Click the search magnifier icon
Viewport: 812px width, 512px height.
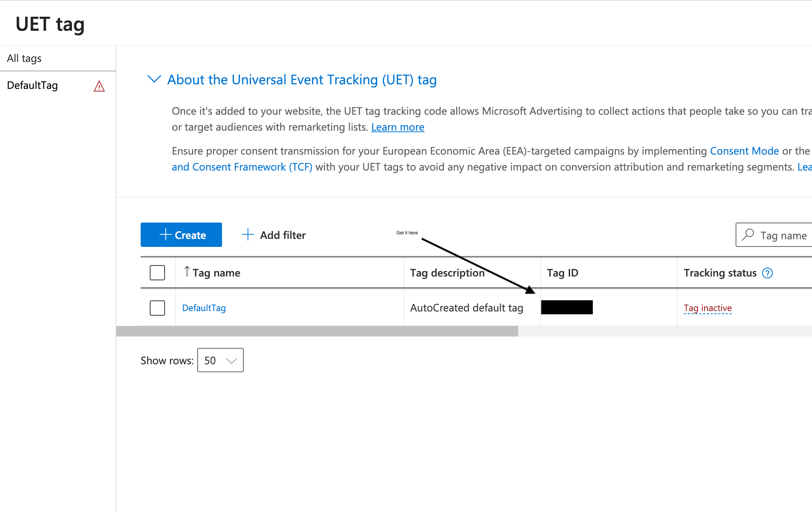pos(748,235)
